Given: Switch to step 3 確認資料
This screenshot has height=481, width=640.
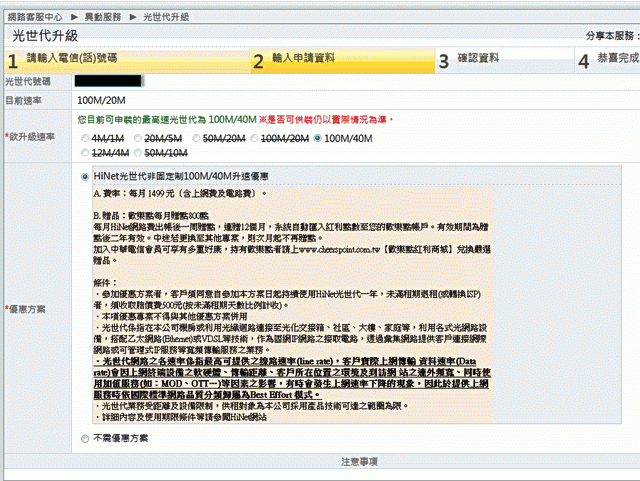Looking at the screenshot, I should 505,61.
